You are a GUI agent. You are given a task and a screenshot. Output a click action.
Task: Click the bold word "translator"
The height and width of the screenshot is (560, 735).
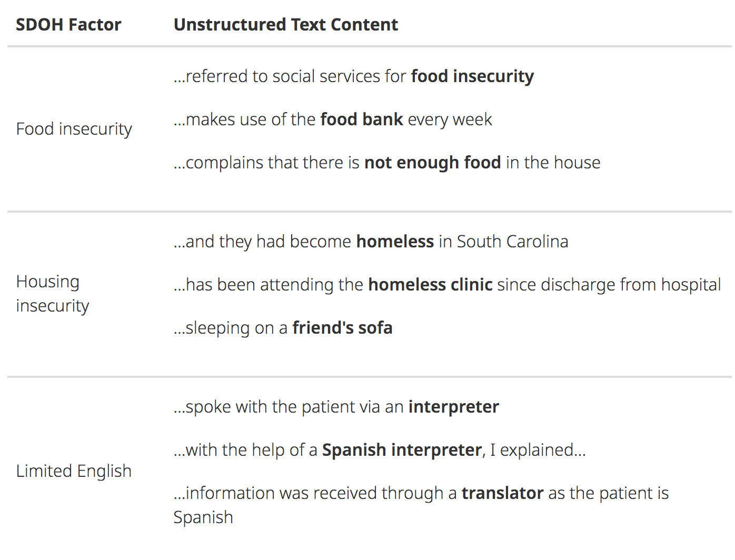pyautogui.click(x=502, y=493)
